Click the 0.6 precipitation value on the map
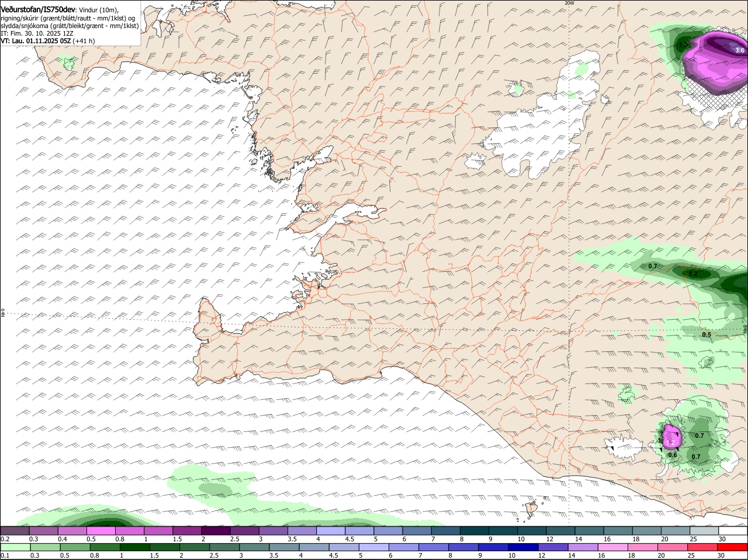 coord(673,455)
